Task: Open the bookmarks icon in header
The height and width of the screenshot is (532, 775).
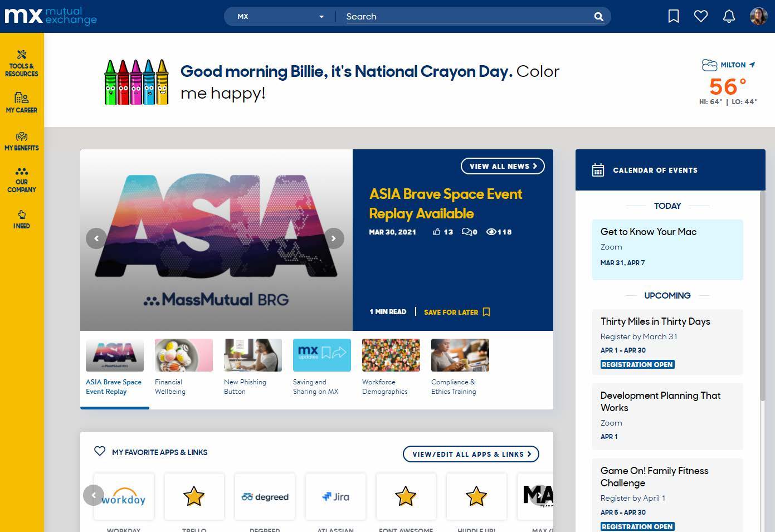Action: point(674,17)
